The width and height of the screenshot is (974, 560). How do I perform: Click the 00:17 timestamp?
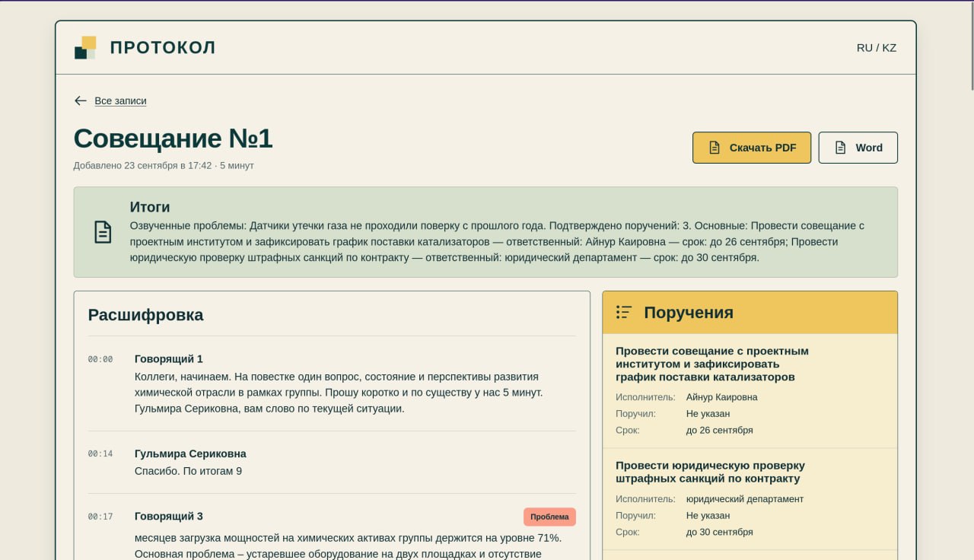[x=100, y=517]
